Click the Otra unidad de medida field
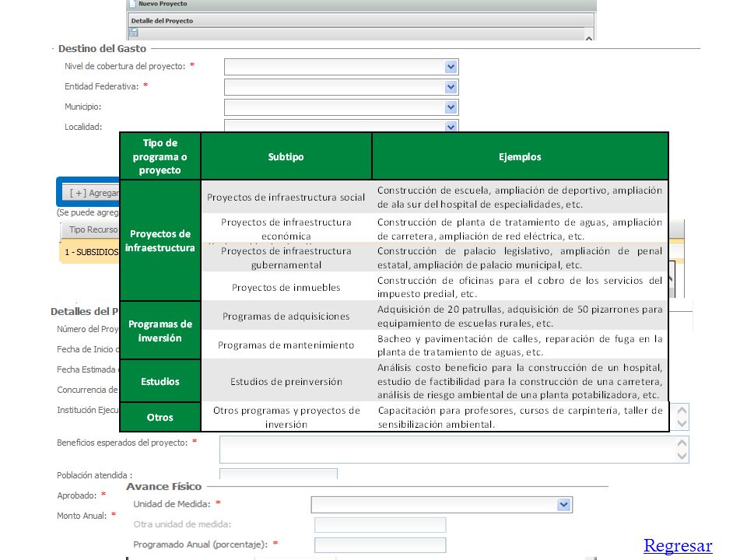 tap(381, 525)
